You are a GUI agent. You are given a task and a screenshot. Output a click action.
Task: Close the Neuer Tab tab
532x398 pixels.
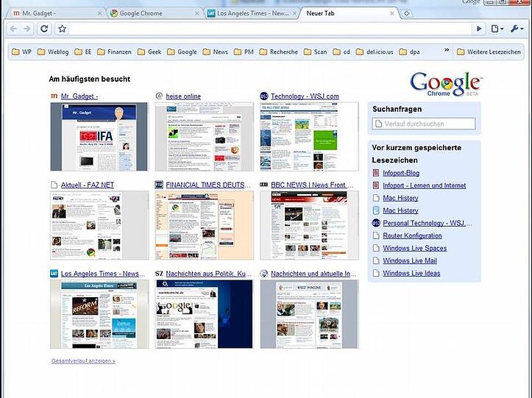[392, 13]
